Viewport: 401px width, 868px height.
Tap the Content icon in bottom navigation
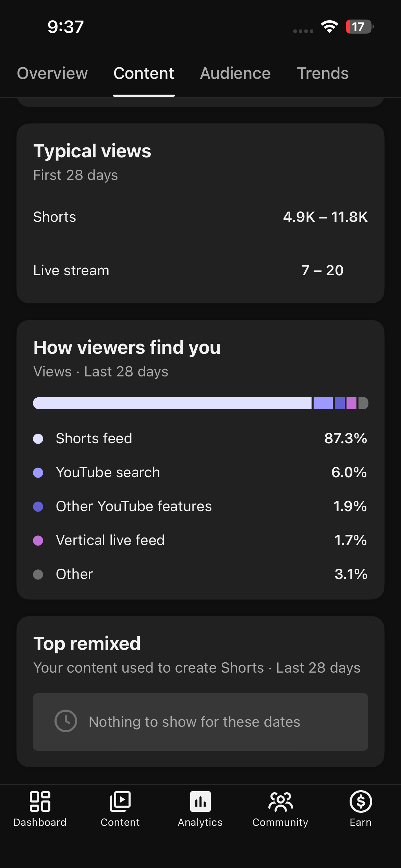120,801
